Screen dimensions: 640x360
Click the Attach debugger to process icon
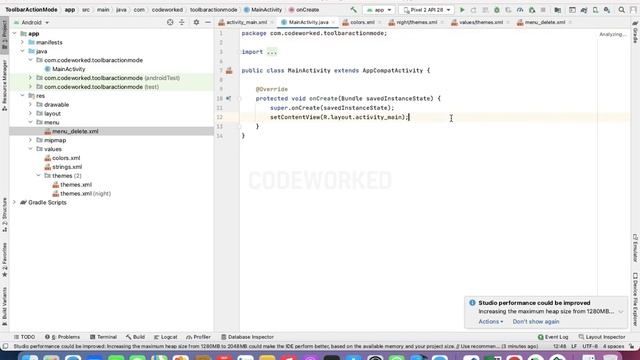click(x=532, y=10)
